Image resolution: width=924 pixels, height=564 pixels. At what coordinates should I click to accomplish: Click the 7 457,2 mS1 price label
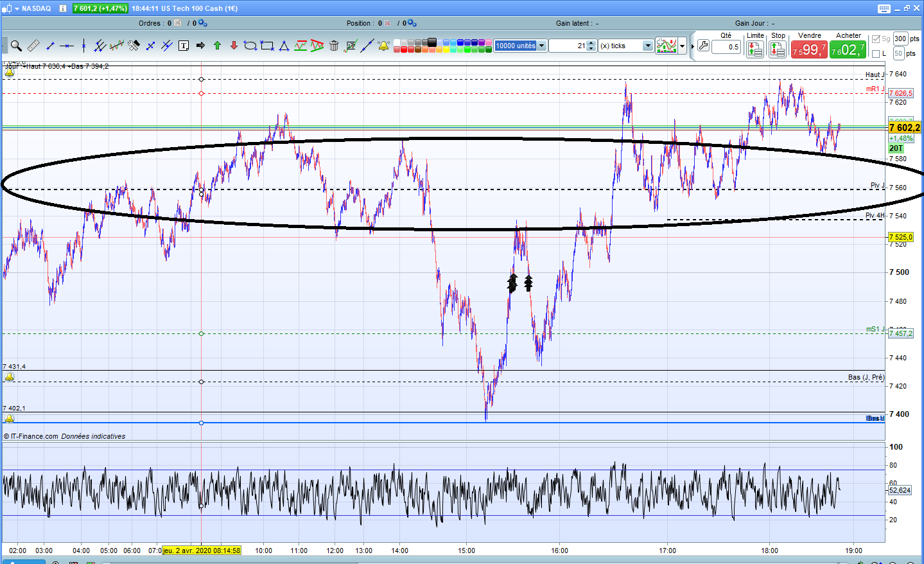click(x=900, y=333)
